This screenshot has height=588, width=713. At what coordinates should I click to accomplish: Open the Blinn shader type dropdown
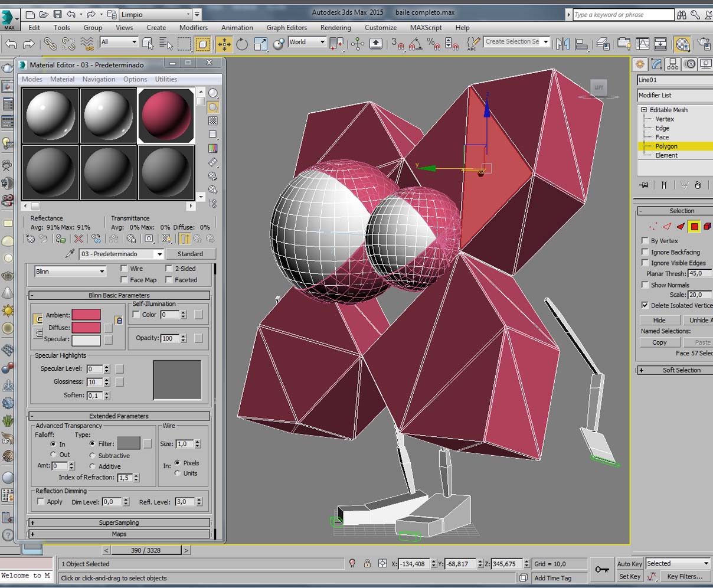(x=70, y=272)
